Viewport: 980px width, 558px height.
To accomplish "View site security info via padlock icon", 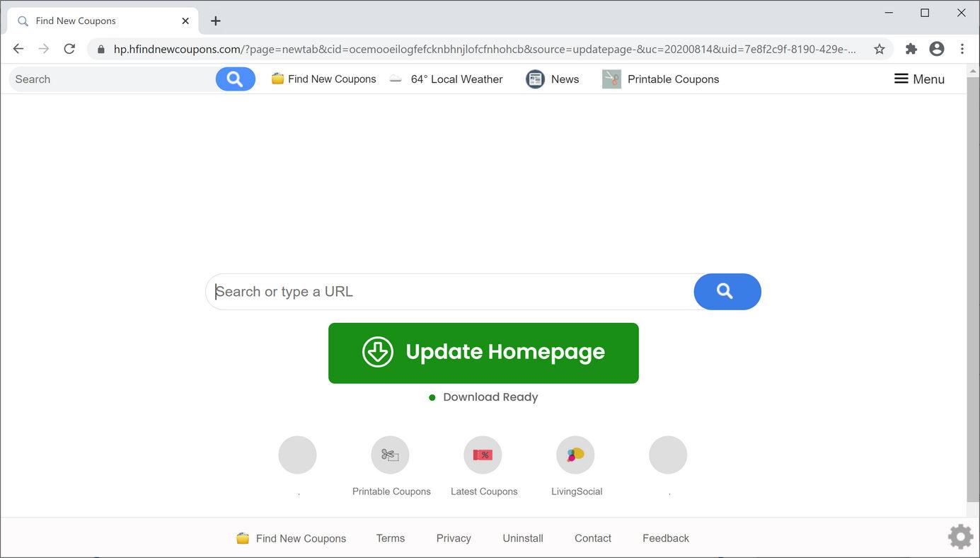I will [101, 49].
